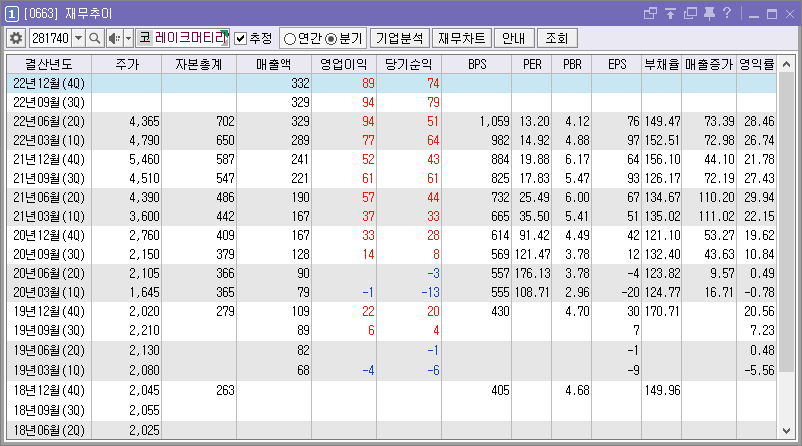Screen dimensions: 802x446
Task: Select the 19년09월(3Q) row label
Action: point(49,330)
